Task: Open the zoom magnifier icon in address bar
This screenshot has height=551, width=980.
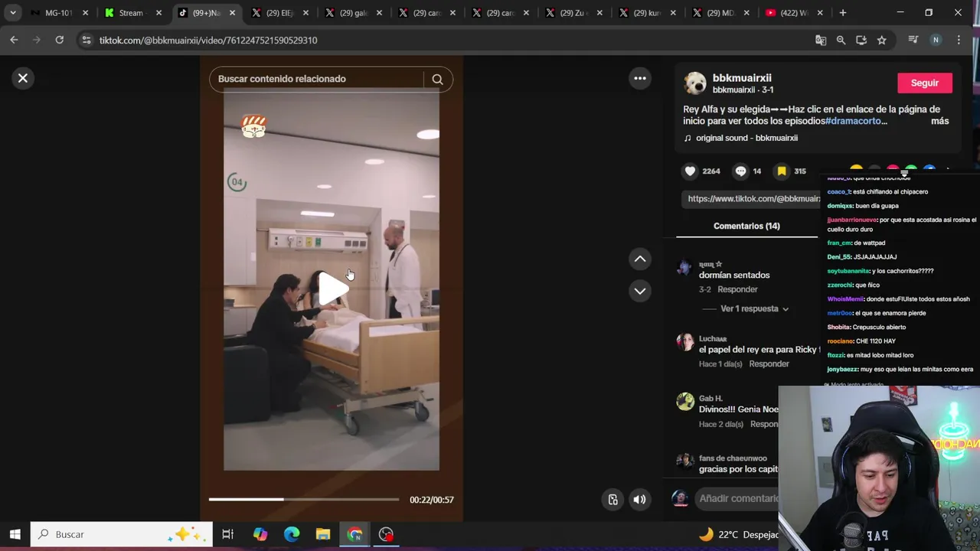Action: coord(841,40)
